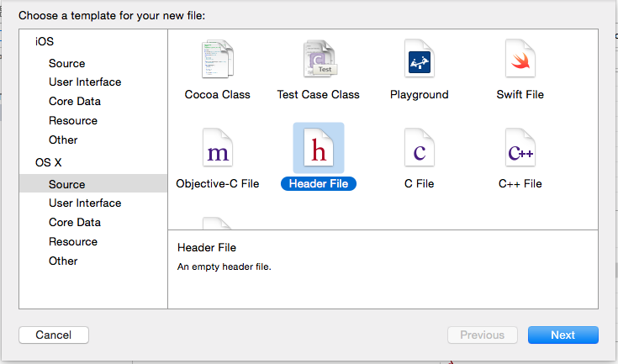Image resolution: width=618 pixels, height=364 pixels.
Task: Select the C File icon
Action: 420,148
